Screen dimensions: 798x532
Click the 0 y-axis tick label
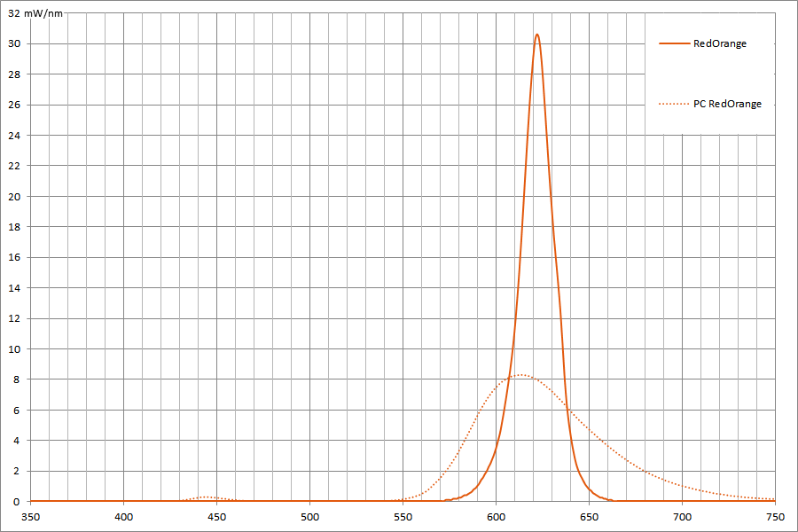pos(18,501)
